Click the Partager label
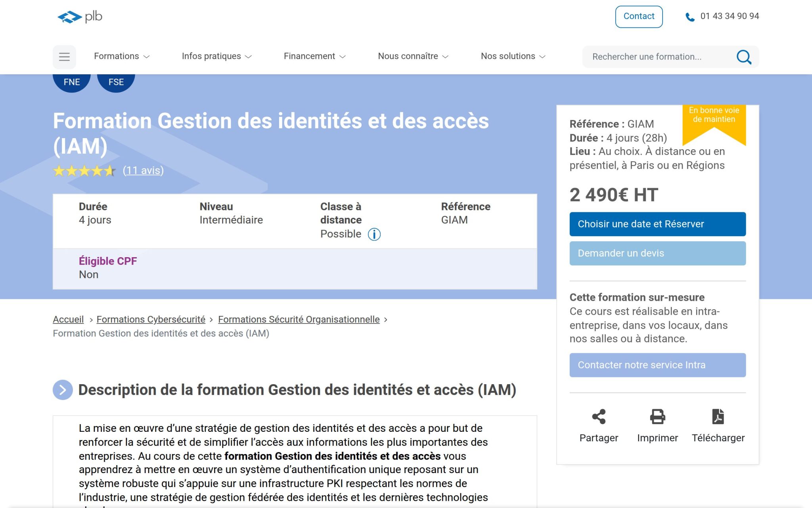 [599, 438]
